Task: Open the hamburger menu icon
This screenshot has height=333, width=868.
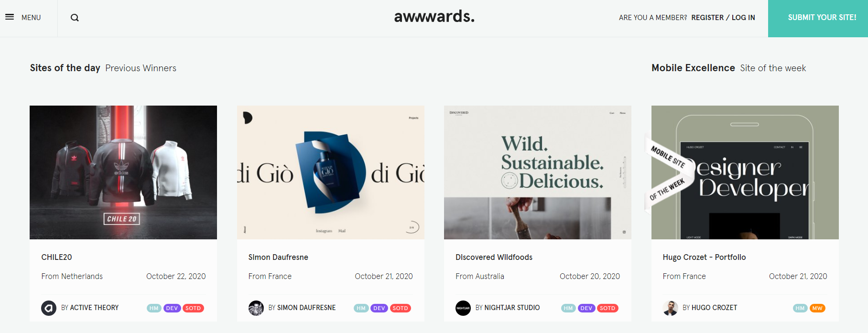Action: 10,17
